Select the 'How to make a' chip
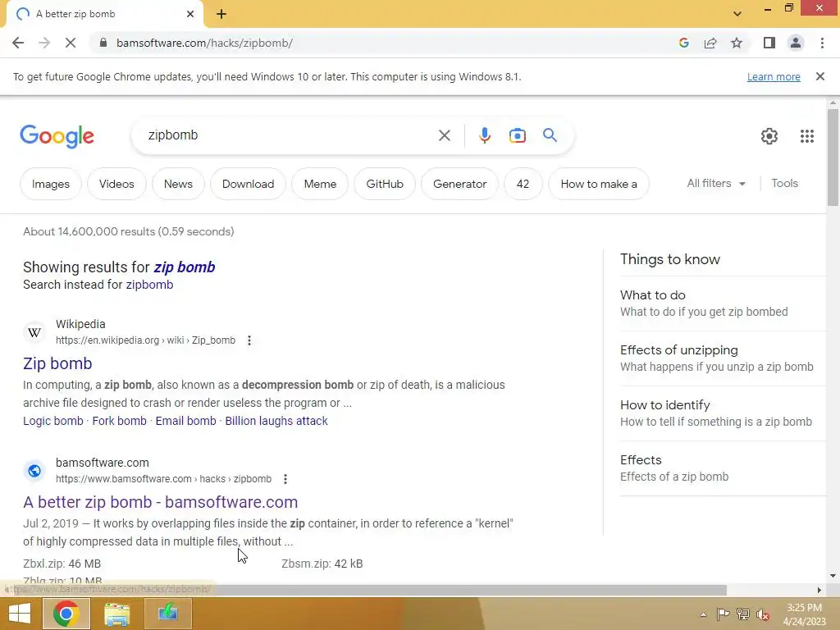This screenshot has height=630, width=840. pos(598,184)
